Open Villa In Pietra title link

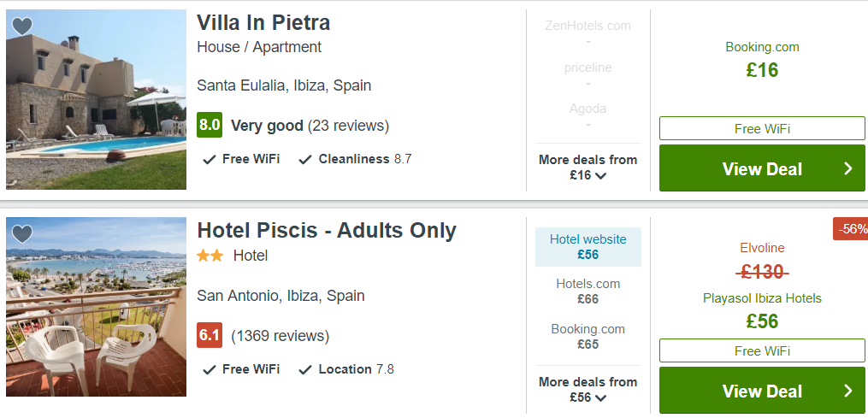(x=263, y=23)
